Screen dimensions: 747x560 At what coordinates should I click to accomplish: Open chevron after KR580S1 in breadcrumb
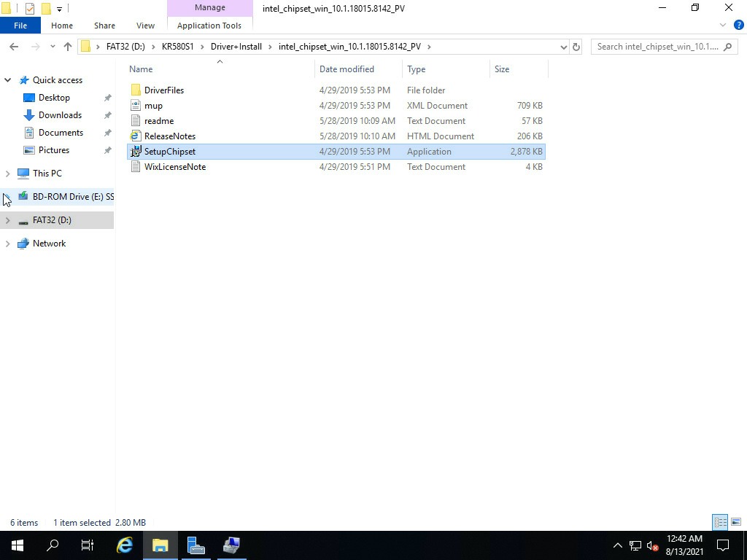point(203,47)
